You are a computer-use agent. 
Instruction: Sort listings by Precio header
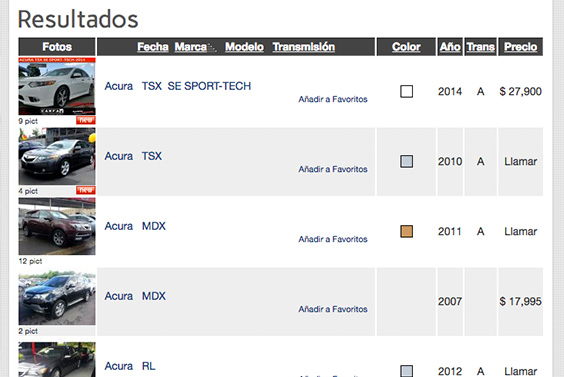(x=520, y=47)
